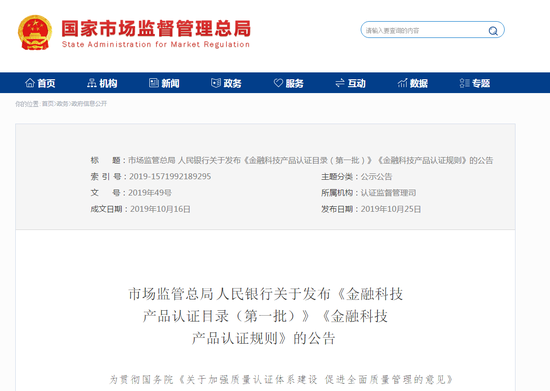The image size is (550, 391).
Task: Click the 所属机构 value 认证监督管理司
Action: point(388,193)
